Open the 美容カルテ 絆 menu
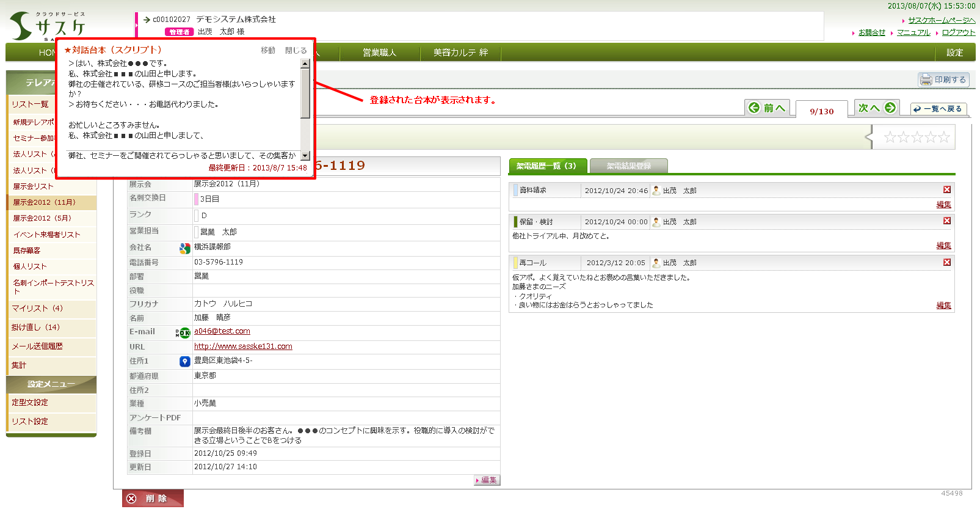 461,53
